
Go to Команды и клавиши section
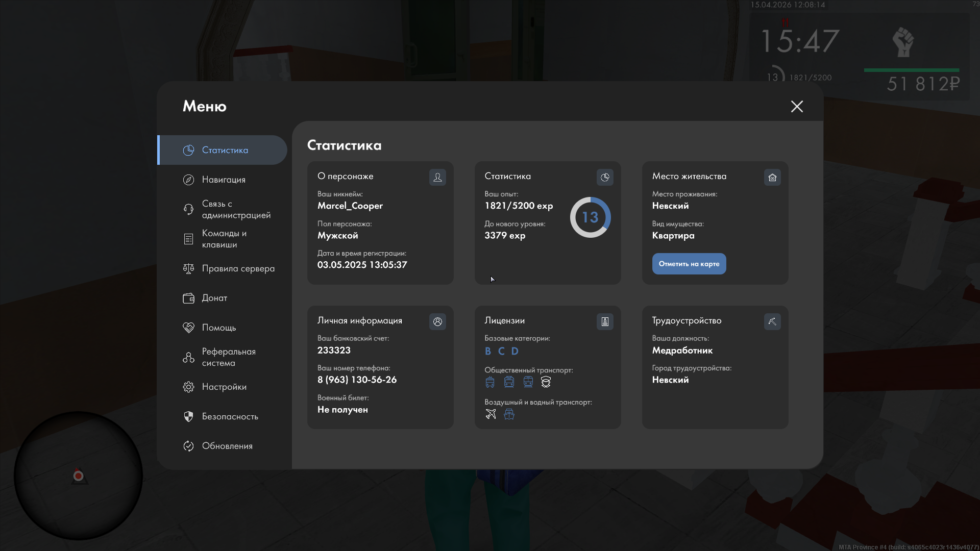coord(223,239)
